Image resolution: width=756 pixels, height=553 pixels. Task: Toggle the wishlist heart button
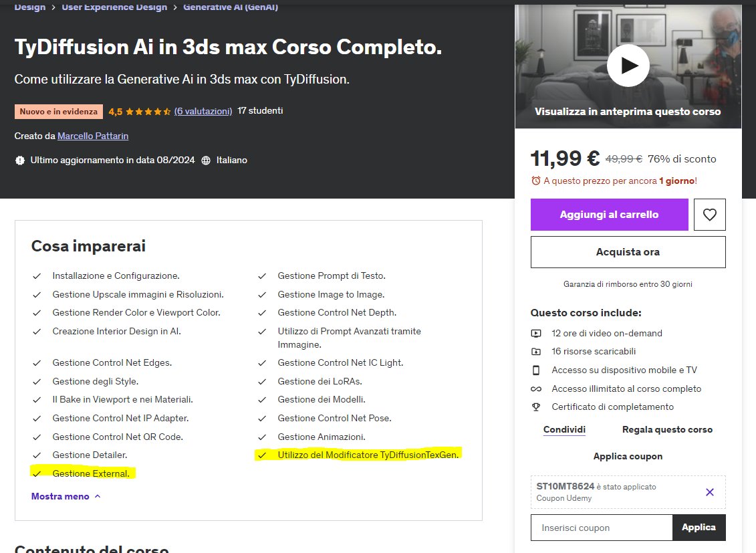[709, 214]
